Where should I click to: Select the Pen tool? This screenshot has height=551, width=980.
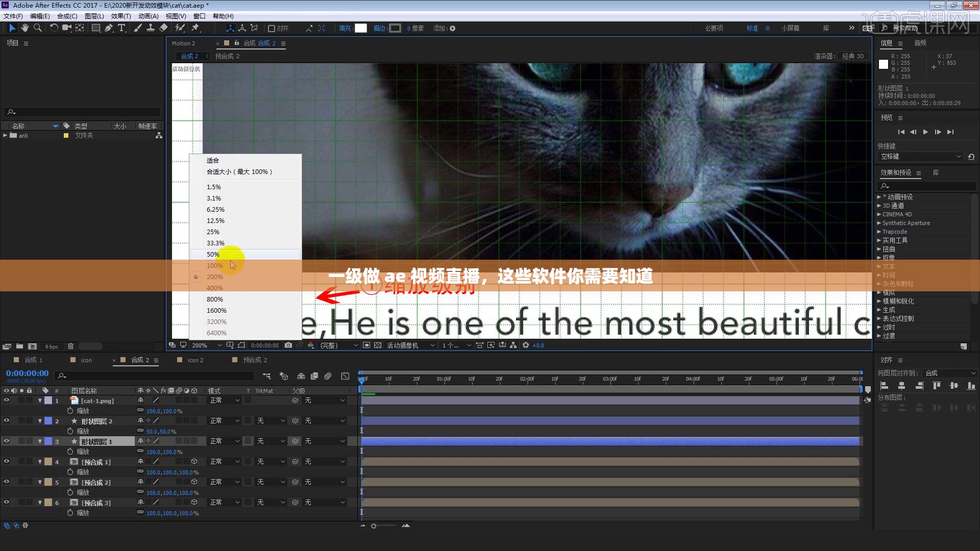tap(109, 28)
